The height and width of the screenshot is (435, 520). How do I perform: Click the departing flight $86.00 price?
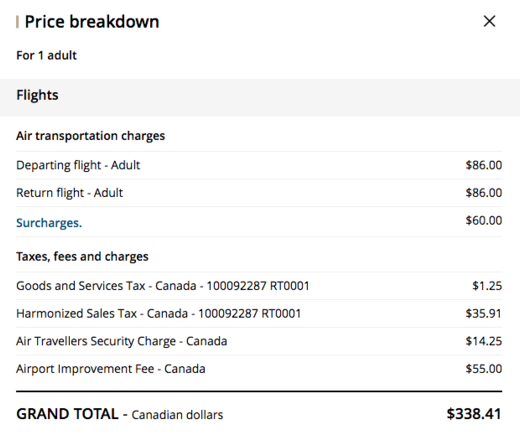tap(484, 165)
